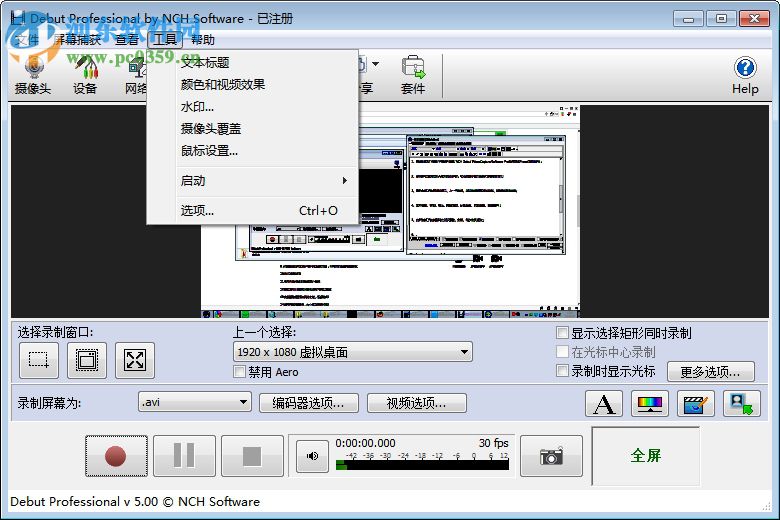Click the 全屏 button

click(x=646, y=455)
